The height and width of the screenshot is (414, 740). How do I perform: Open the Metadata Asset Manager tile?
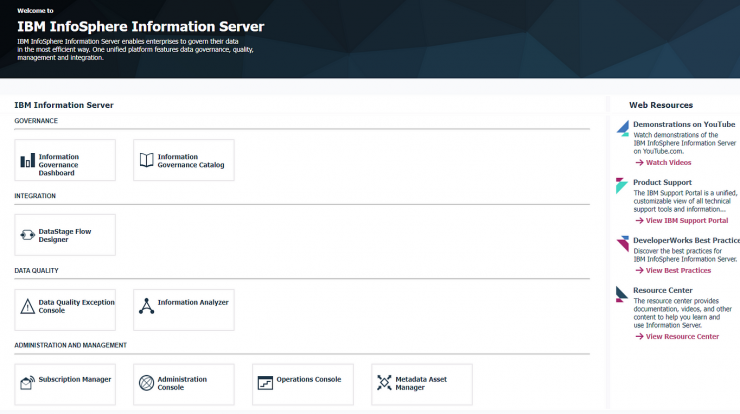click(421, 384)
